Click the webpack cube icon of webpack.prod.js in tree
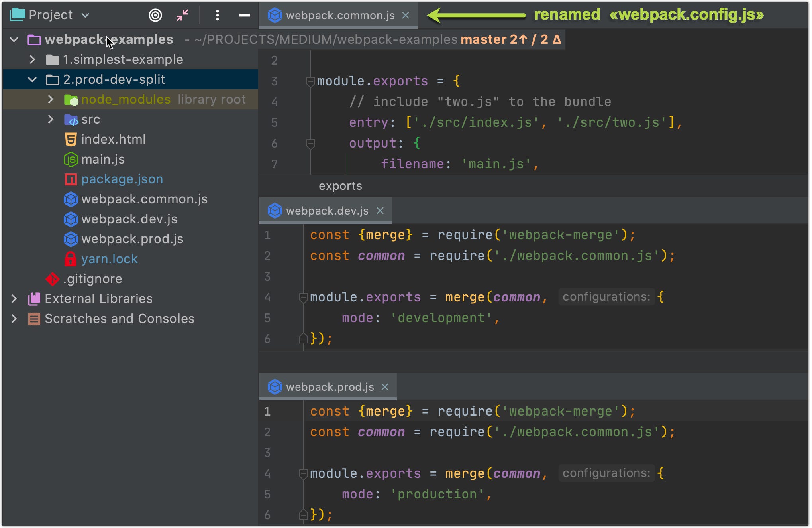Viewport: 812px width, 528px height. [71, 239]
